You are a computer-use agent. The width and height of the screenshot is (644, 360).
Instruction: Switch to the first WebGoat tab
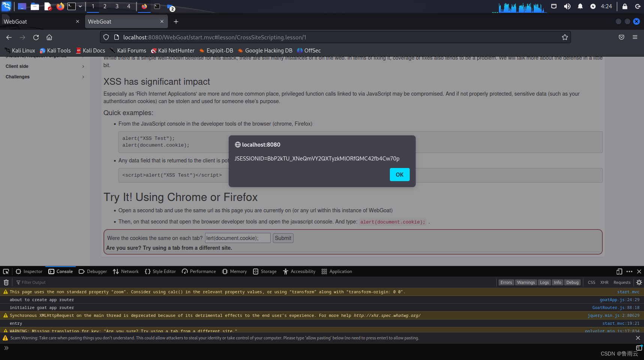(x=41, y=22)
